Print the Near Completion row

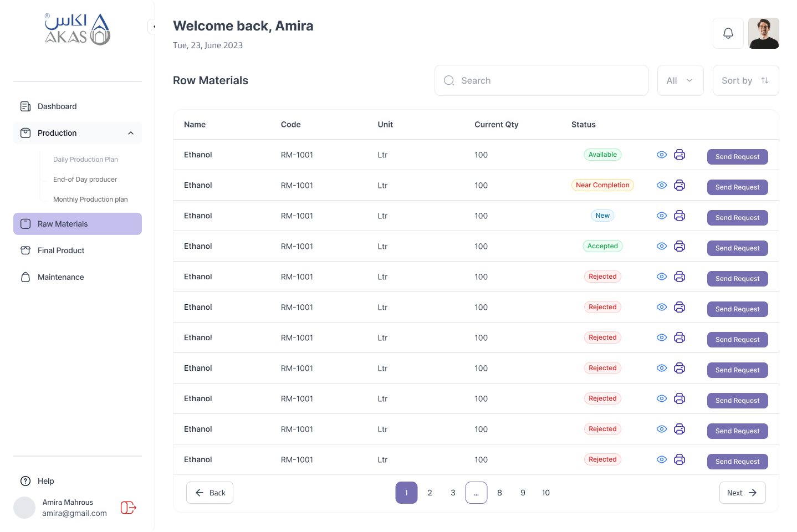coord(680,185)
